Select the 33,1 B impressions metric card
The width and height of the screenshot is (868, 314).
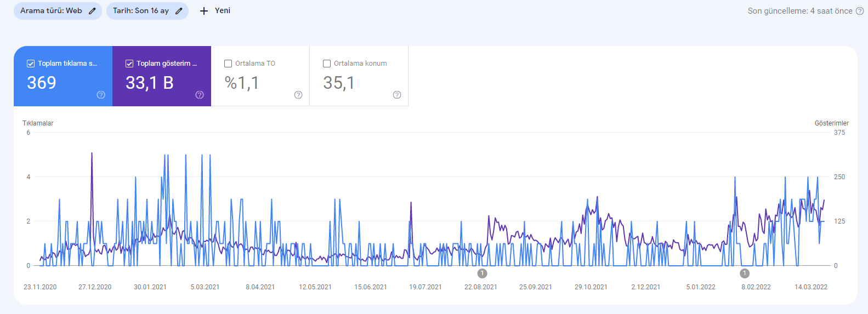pos(162,76)
